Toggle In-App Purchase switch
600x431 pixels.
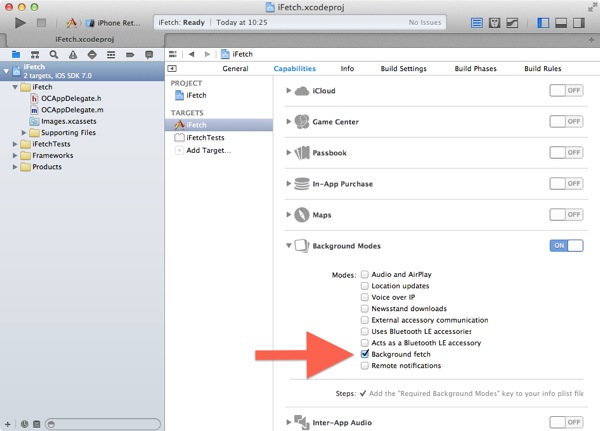point(566,184)
